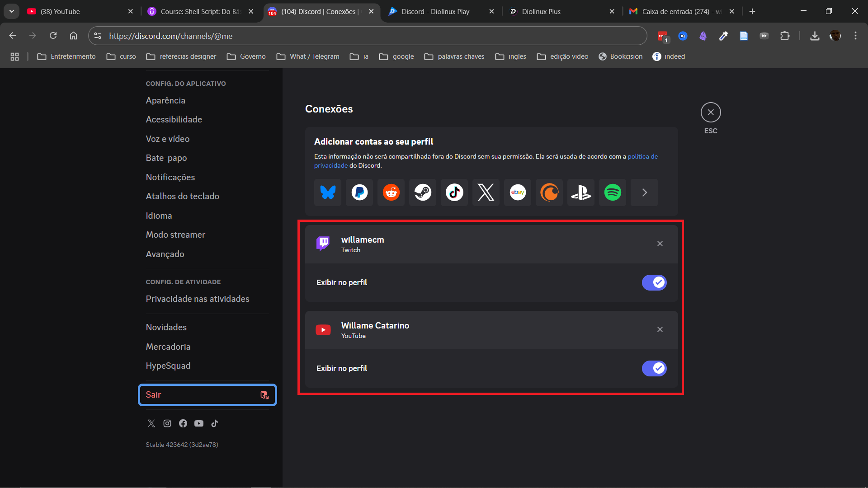Viewport: 868px width, 488px height.
Task: Open the browser tab search dropdown
Action: [12, 11]
